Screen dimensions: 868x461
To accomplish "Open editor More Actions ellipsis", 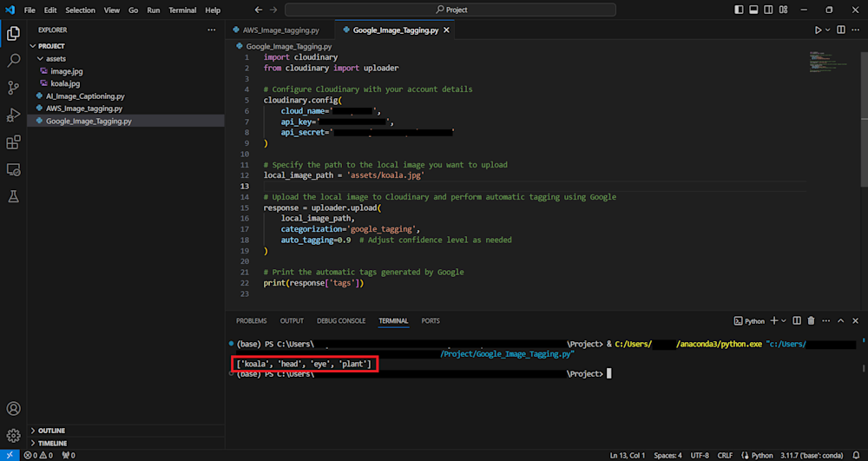I will 855,30.
